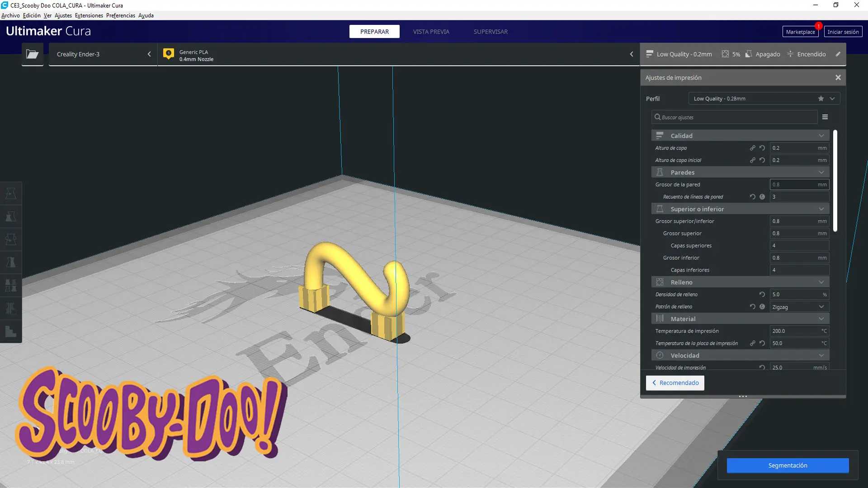The width and height of the screenshot is (868, 488).
Task: Click the link icon for Altura de capa
Action: click(x=752, y=148)
